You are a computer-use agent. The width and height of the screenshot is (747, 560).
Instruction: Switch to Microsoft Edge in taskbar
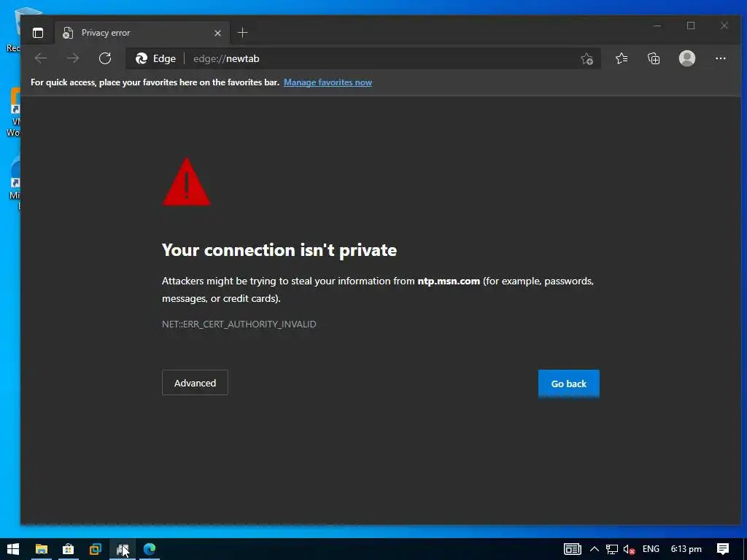pyautogui.click(x=150, y=549)
